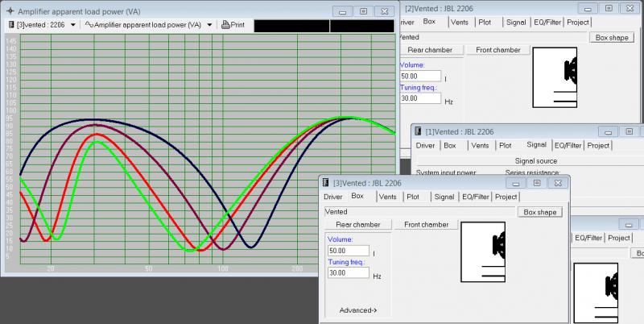Open the Plot tab in the [3]Vented window
This screenshot has height=324, width=644.
click(x=413, y=197)
